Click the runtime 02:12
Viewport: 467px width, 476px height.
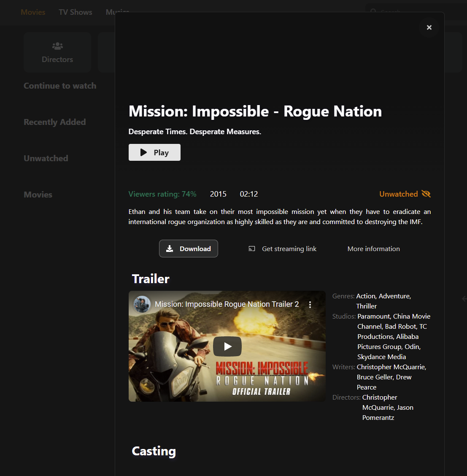(249, 194)
